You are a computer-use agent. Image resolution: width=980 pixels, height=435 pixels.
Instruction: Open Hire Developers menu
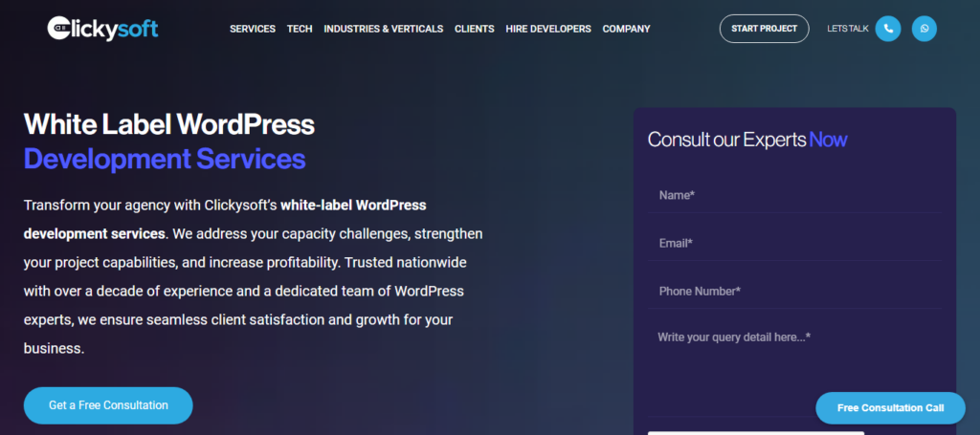point(548,29)
